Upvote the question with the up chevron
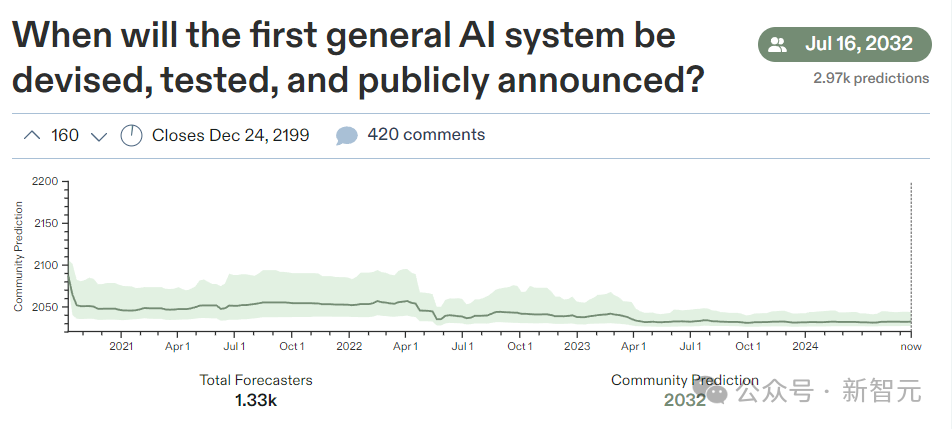Screen dimensions: 952x429 32,135
